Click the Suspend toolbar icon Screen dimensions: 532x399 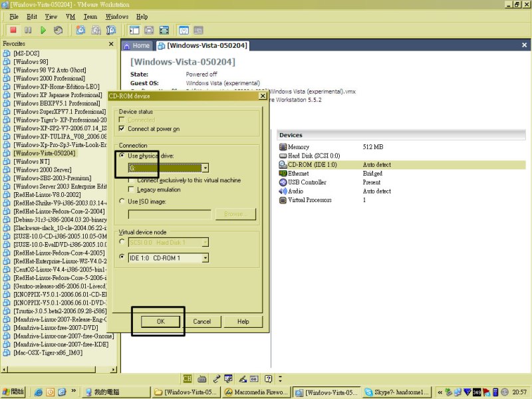click(x=28, y=30)
